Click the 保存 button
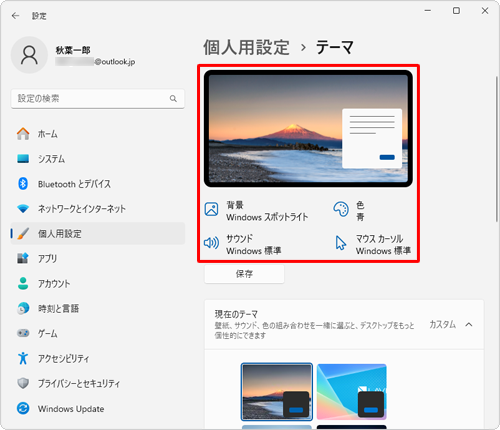 (x=244, y=274)
